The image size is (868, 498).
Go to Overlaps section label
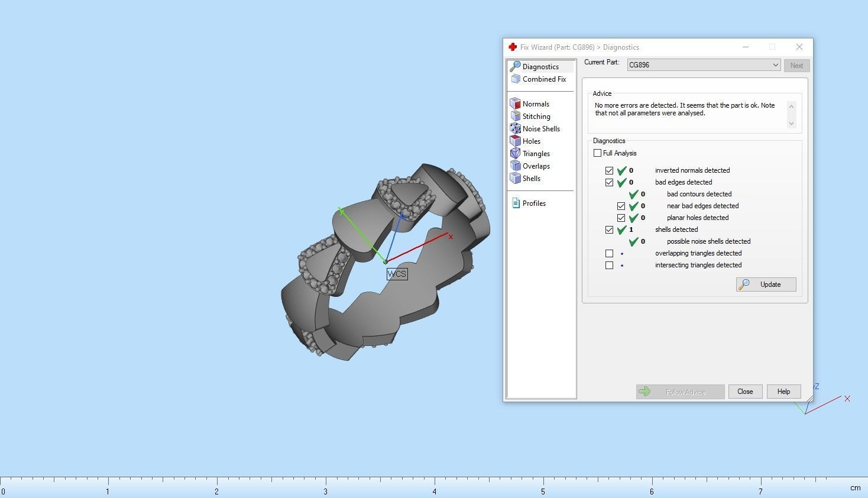click(x=536, y=166)
